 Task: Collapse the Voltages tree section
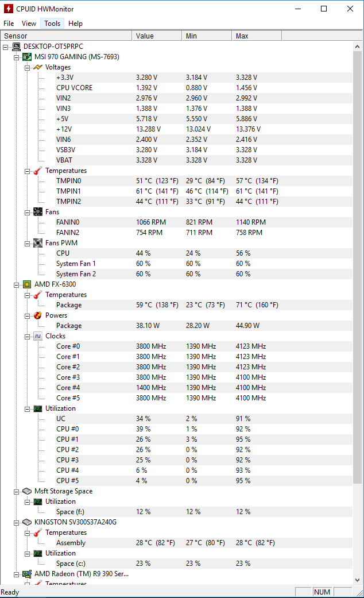[x=28, y=68]
